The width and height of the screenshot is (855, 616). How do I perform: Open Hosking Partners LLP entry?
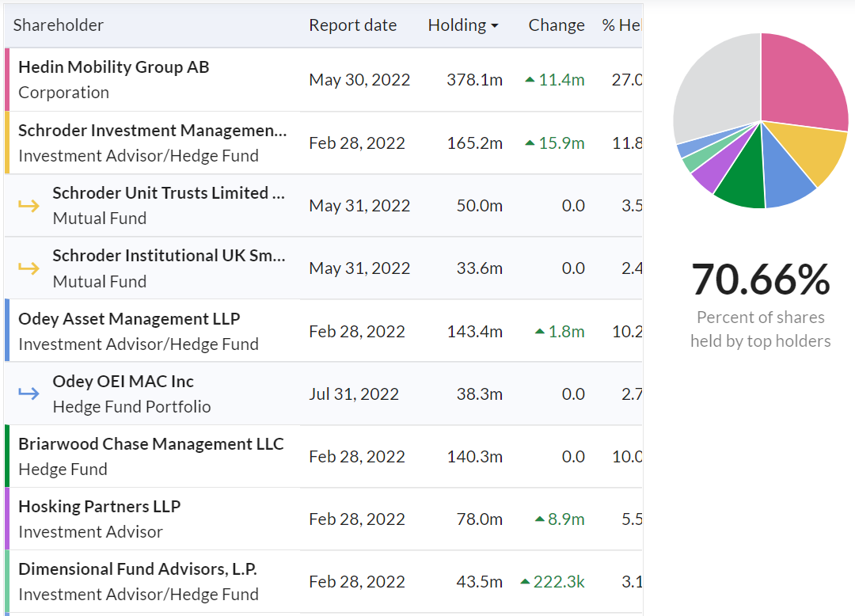pos(99,507)
